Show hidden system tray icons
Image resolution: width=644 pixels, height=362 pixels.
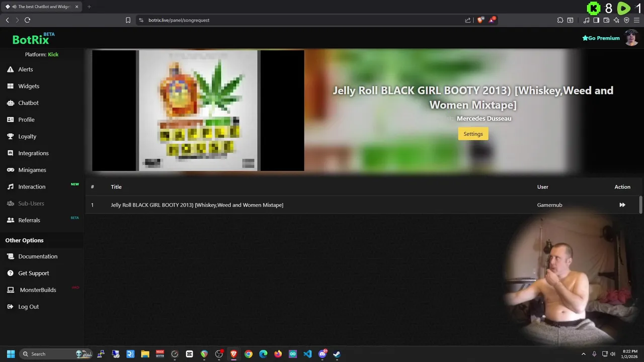click(584, 354)
